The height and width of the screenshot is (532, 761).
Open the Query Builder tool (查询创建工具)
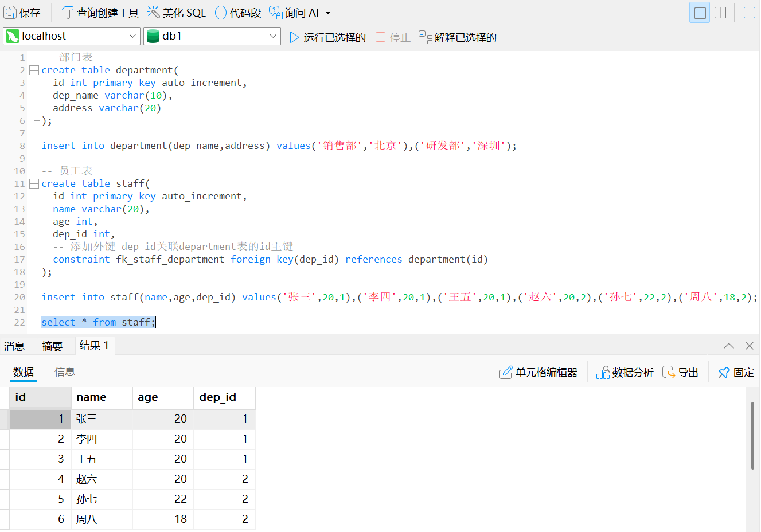click(100, 13)
